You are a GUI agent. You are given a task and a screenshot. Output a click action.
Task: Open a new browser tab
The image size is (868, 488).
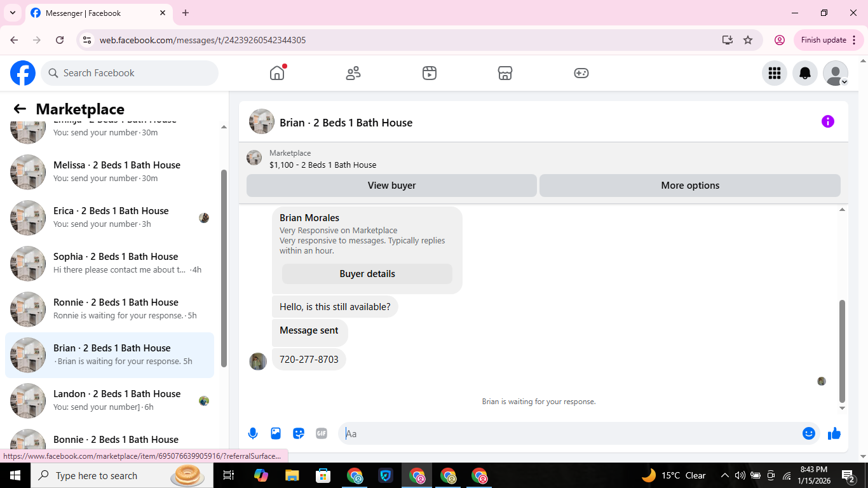click(186, 13)
